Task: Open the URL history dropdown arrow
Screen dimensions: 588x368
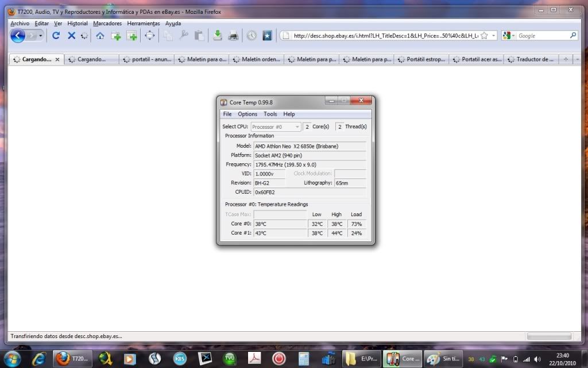Action: [493, 36]
